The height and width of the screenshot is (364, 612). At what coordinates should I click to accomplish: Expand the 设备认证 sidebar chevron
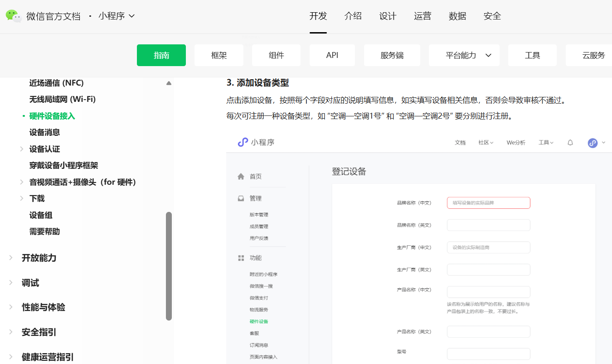tap(22, 149)
